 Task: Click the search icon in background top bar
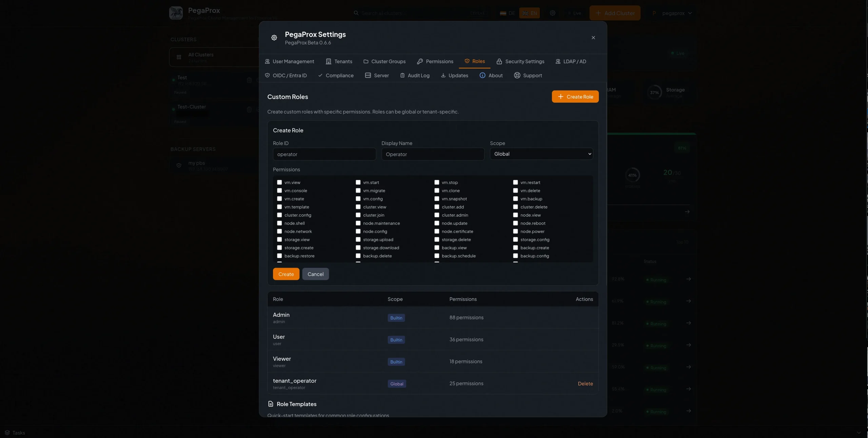[356, 13]
